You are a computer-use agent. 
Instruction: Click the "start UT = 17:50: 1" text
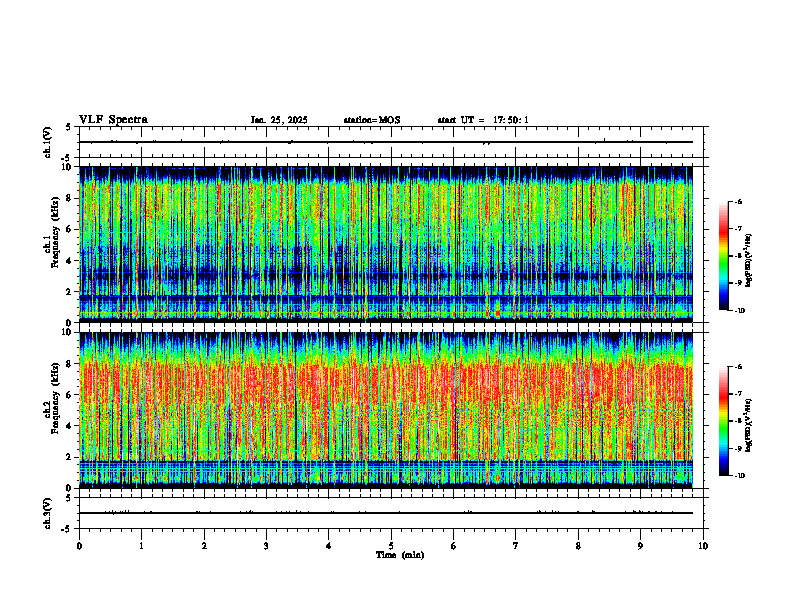click(483, 120)
